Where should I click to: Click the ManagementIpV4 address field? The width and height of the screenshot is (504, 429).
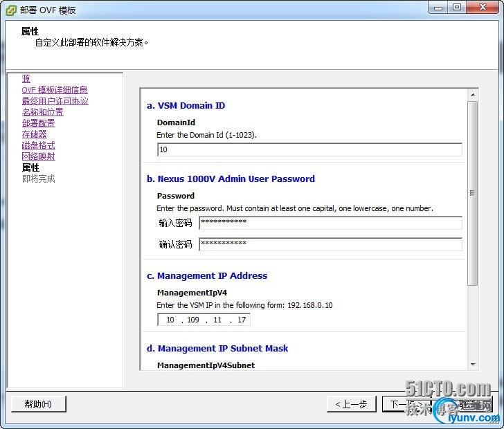point(204,320)
